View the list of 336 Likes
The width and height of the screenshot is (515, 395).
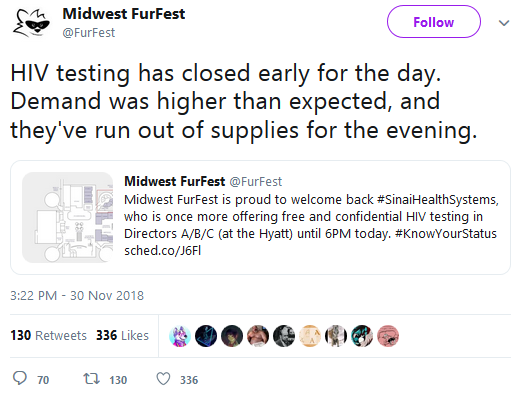(122, 335)
